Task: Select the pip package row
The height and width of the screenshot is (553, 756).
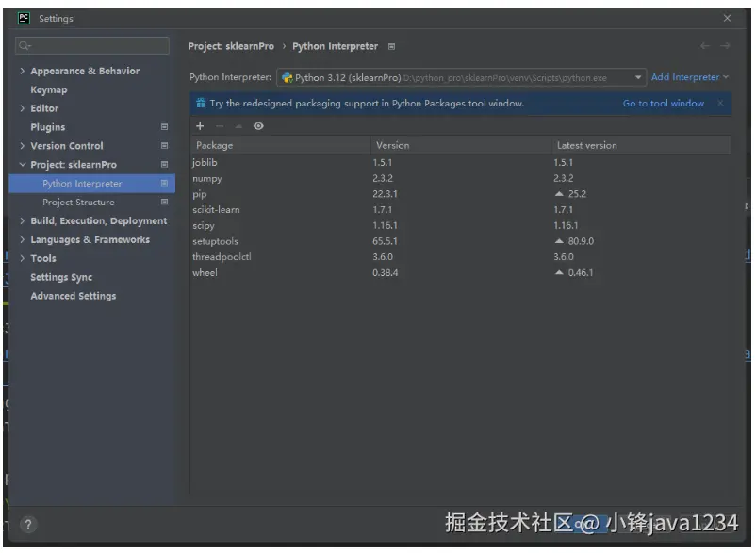Action: point(460,194)
